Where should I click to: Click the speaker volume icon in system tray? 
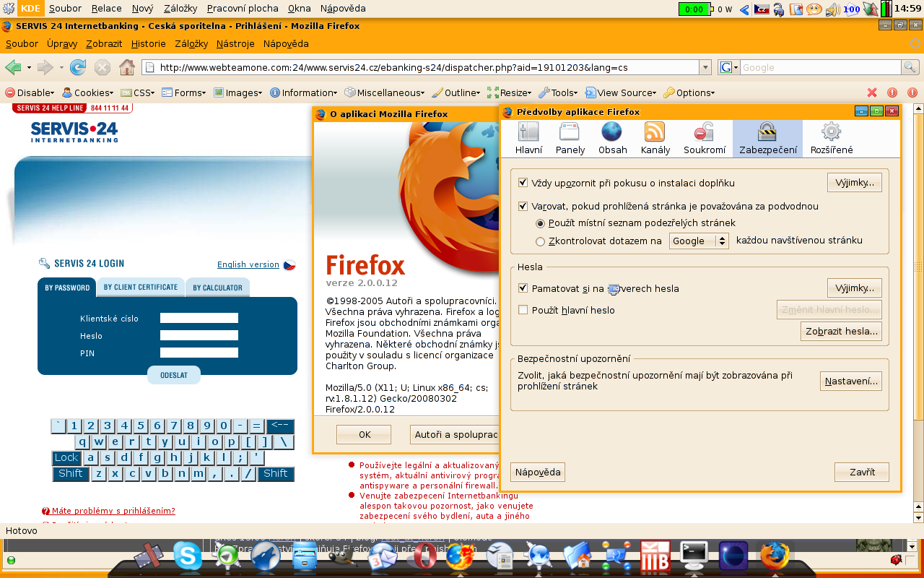coord(832,9)
